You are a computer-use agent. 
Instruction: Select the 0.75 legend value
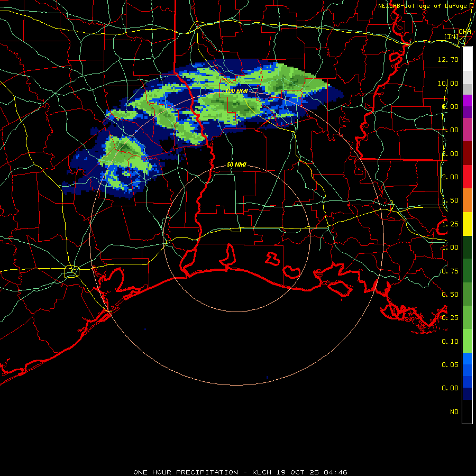click(450, 271)
